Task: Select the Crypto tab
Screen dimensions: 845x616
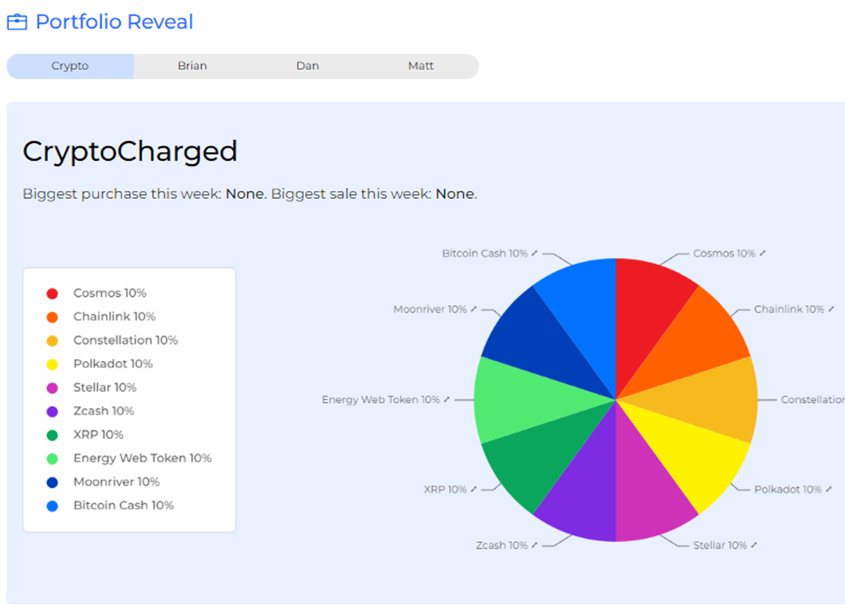Action: [70, 66]
